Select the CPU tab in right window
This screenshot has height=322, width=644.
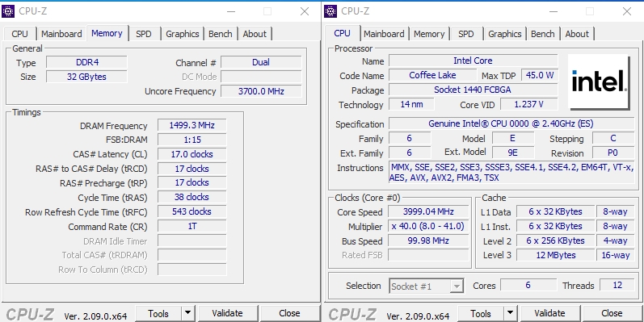(343, 33)
